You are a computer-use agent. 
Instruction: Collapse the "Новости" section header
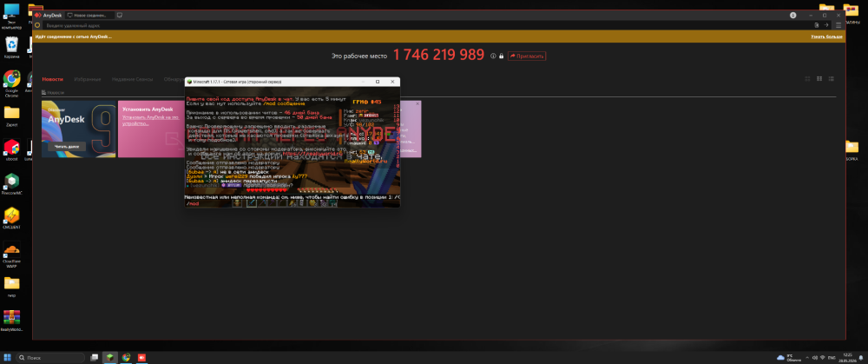pos(53,93)
